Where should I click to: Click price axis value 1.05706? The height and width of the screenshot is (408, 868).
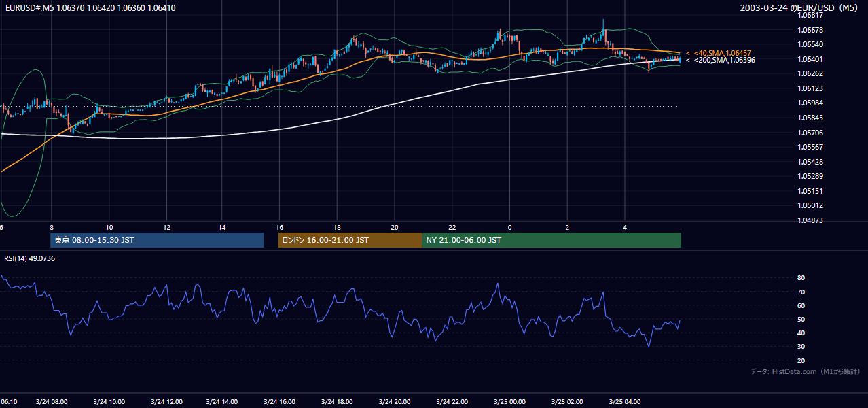coord(810,133)
